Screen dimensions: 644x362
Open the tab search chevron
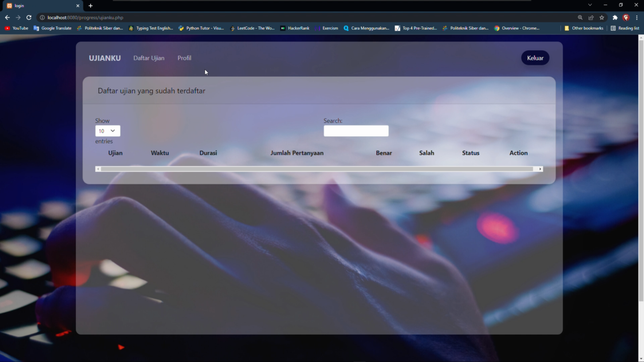[590, 5]
